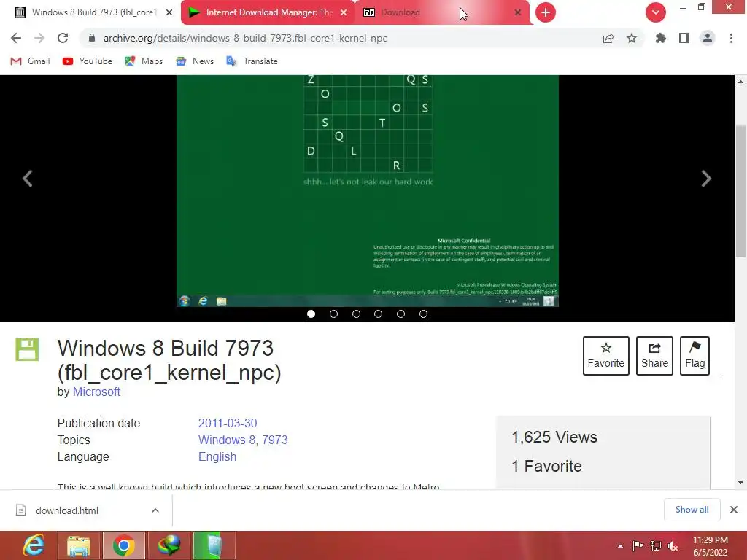Screen dimensions: 747x560
Task: Open the Microsoft creator link
Action: (x=96, y=392)
